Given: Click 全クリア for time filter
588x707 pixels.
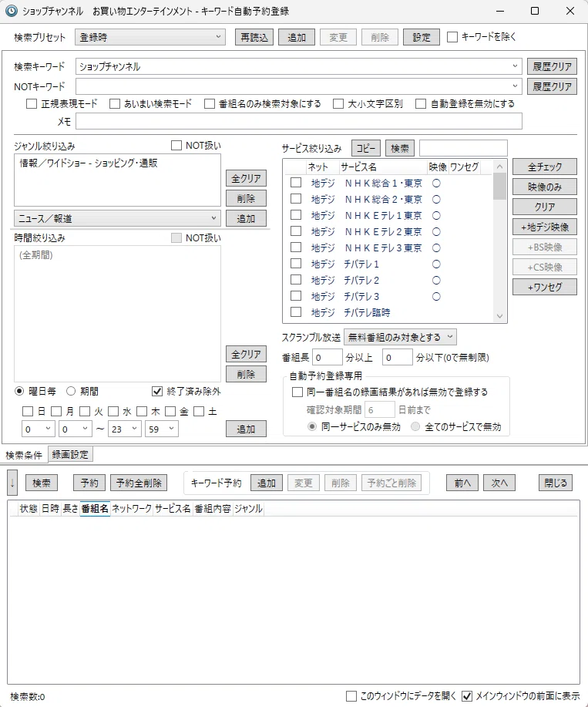Looking at the screenshot, I should [246, 354].
